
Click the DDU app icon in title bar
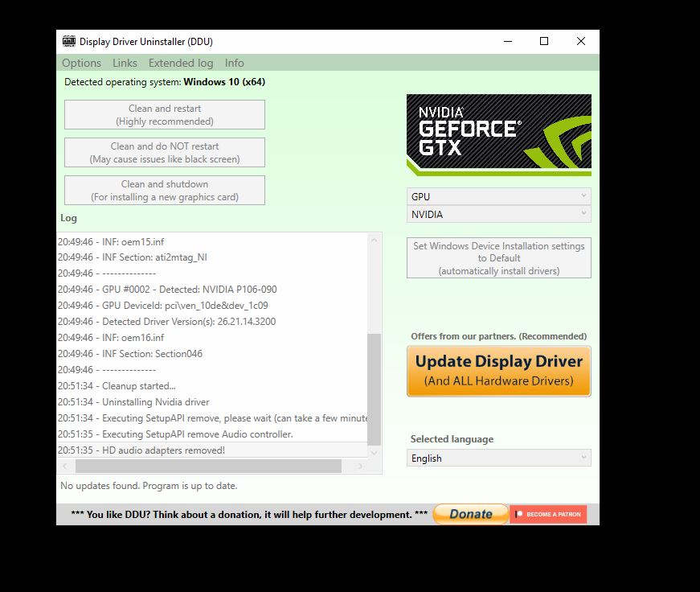pos(69,41)
